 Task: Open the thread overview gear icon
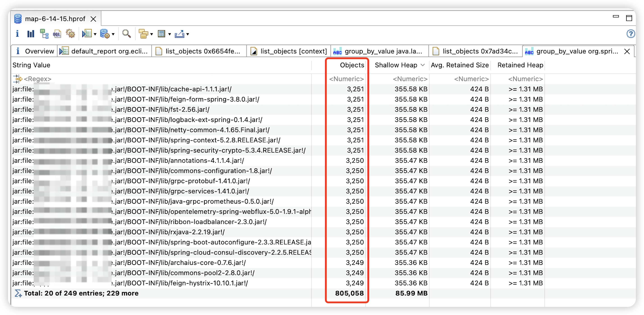pos(70,34)
